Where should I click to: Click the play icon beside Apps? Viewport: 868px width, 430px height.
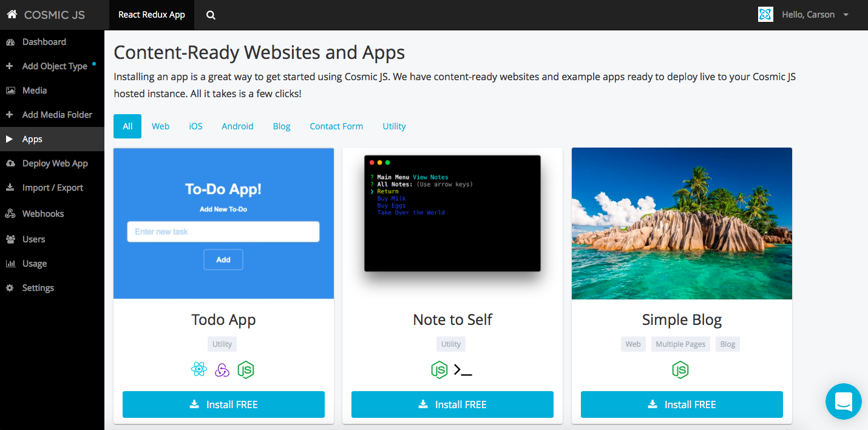pos(10,139)
